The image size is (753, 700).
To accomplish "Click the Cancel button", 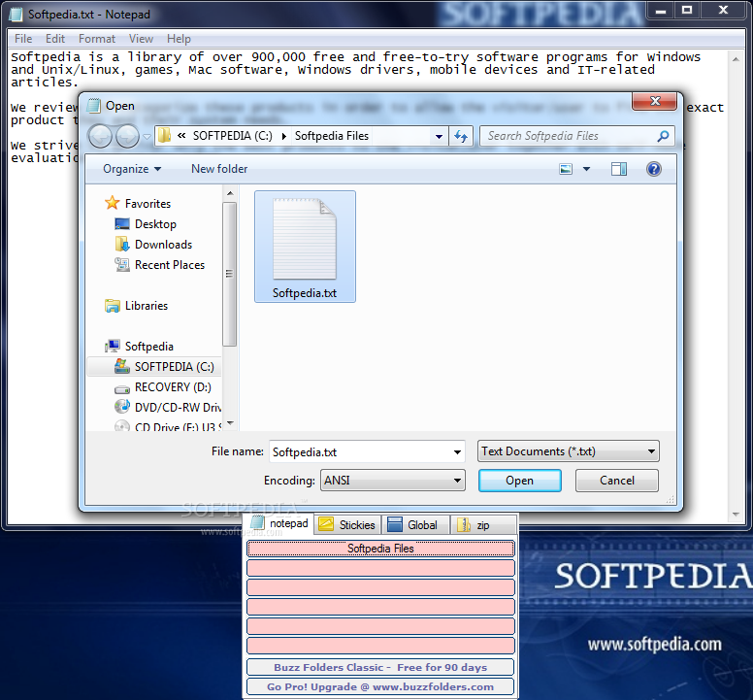I will (x=616, y=481).
